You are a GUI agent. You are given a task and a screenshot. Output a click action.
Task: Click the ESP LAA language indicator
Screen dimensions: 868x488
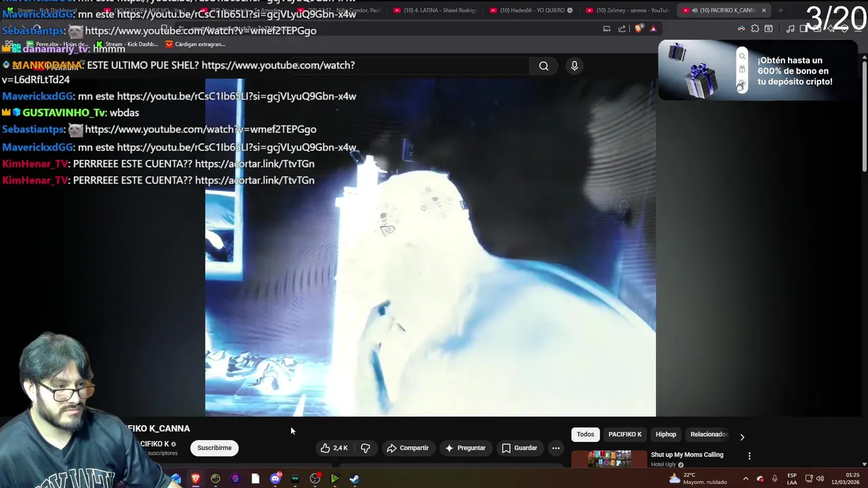point(791,479)
